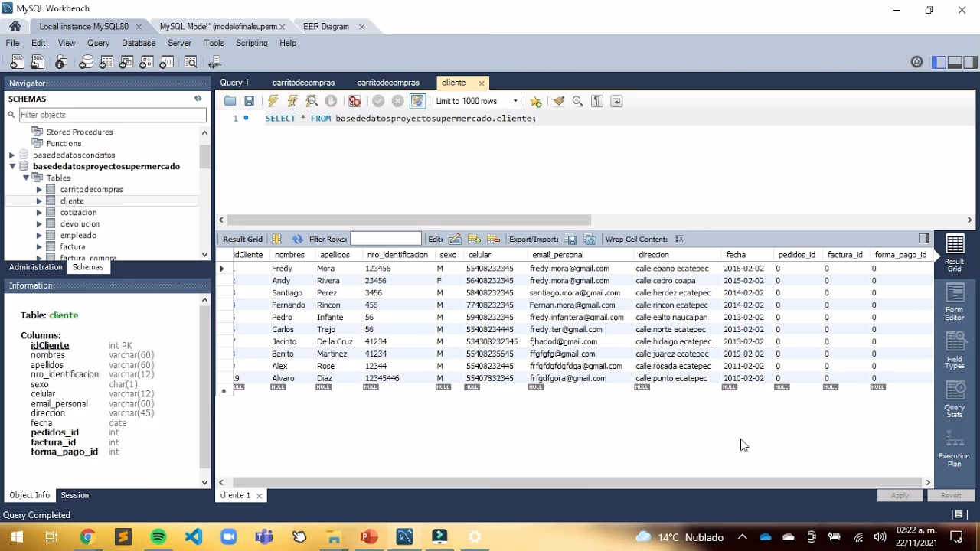Import records from an external file
The height and width of the screenshot is (551, 980).
(x=590, y=239)
